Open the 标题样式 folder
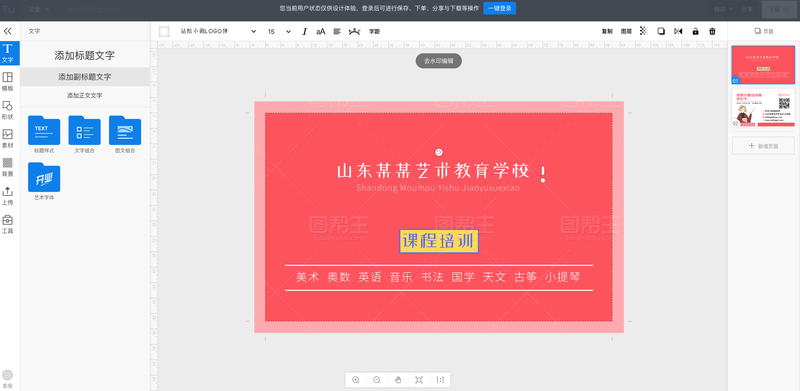This screenshot has height=391, width=800. [44, 135]
